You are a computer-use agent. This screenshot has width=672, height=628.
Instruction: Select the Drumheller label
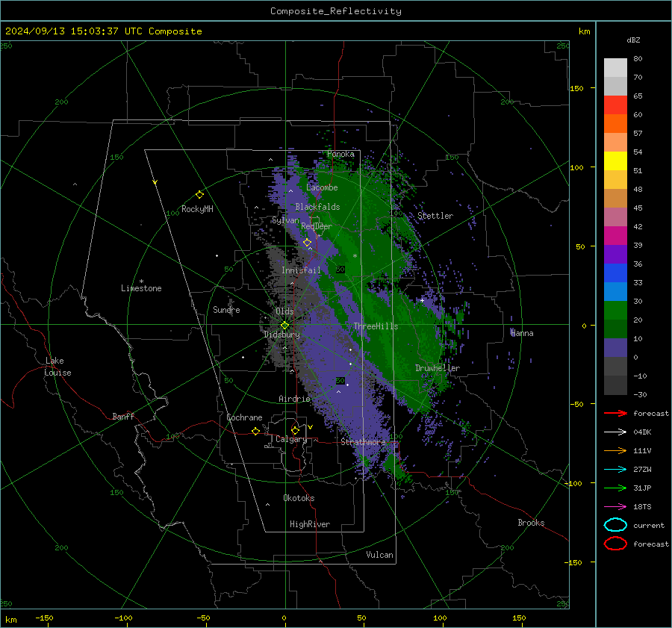[438, 368]
